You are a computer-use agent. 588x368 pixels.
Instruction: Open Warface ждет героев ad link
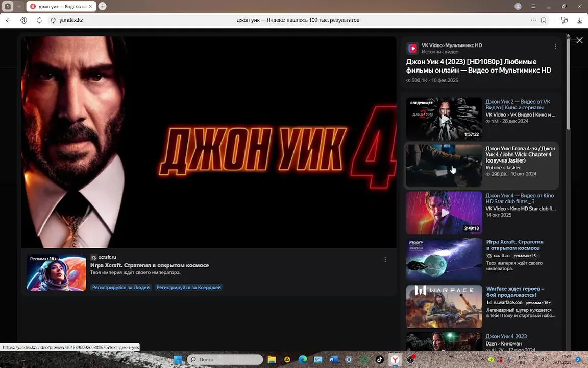coord(515,292)
